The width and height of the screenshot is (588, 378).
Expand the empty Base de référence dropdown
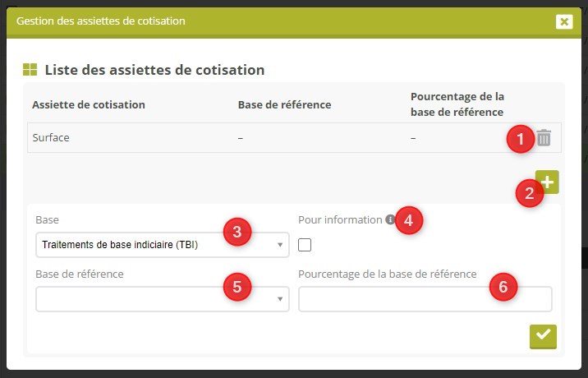coord(162,299)
